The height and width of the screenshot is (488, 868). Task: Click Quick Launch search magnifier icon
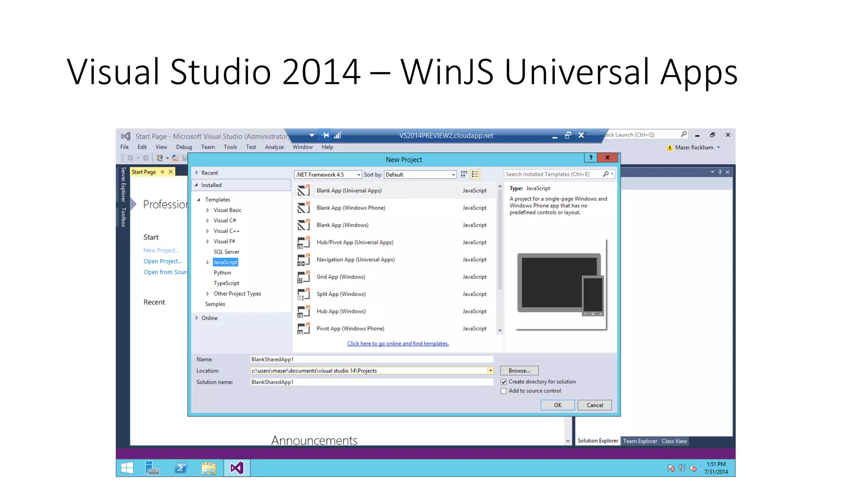click(x=684, y=134)
